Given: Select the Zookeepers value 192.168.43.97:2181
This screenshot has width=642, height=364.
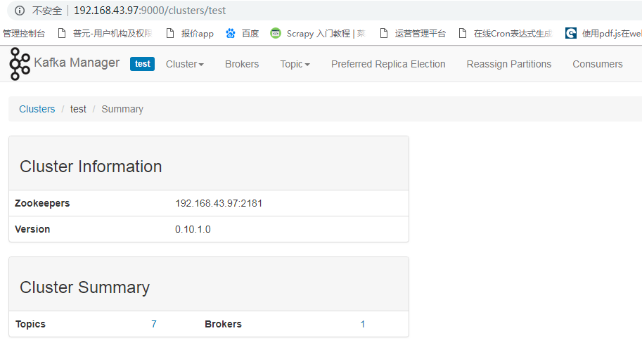Looking at the screenshot, I should tap(219, 203).
